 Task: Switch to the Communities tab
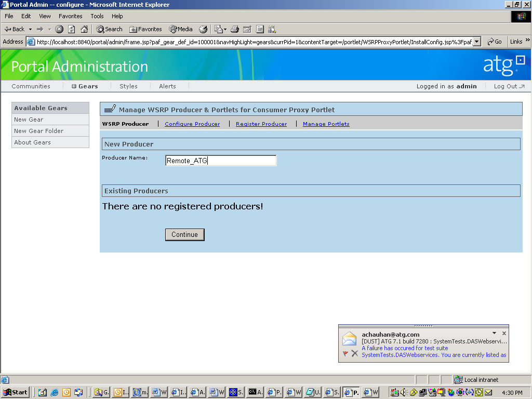pyautogui.click(x=31, y=86)
